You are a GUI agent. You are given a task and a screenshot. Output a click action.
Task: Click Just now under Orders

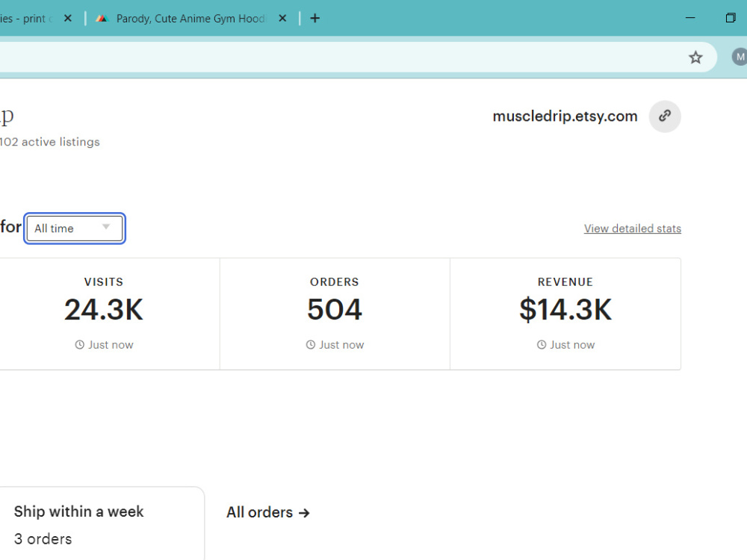335,345
